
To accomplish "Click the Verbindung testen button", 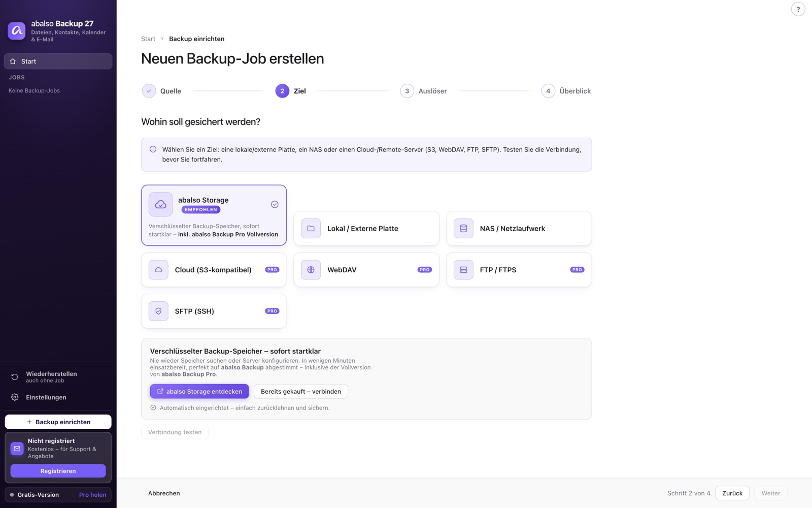I will point(175,432).
